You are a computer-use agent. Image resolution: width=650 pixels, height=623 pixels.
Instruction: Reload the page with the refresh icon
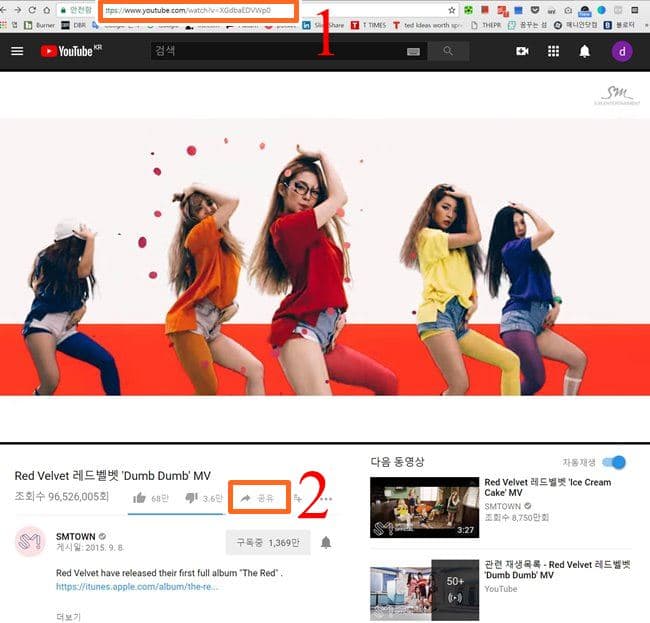32,10
